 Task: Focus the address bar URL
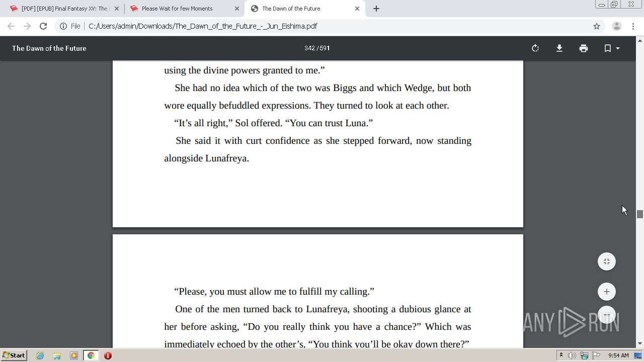coord(203,26)
